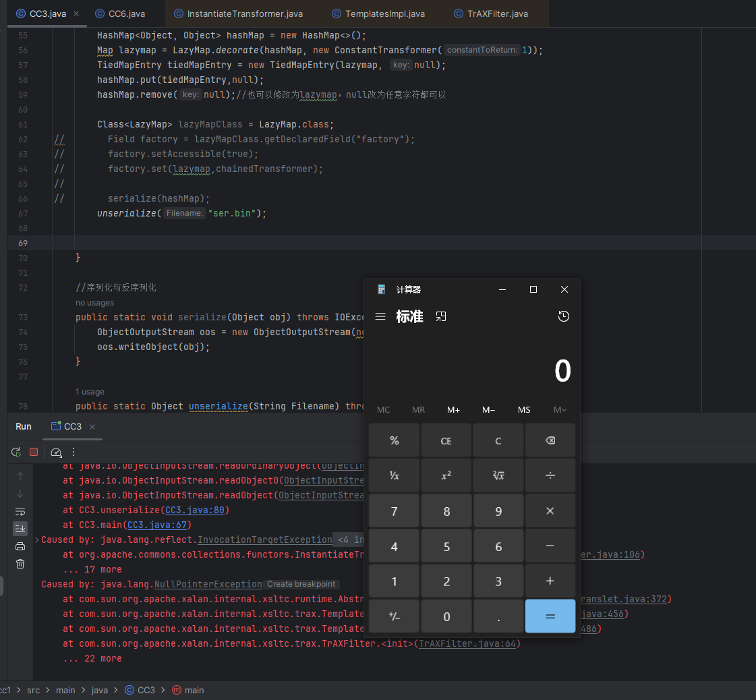The height and width of the screenshot is (700, 756).
Task: Clear console with the trash icon
Action: (20, 564)
